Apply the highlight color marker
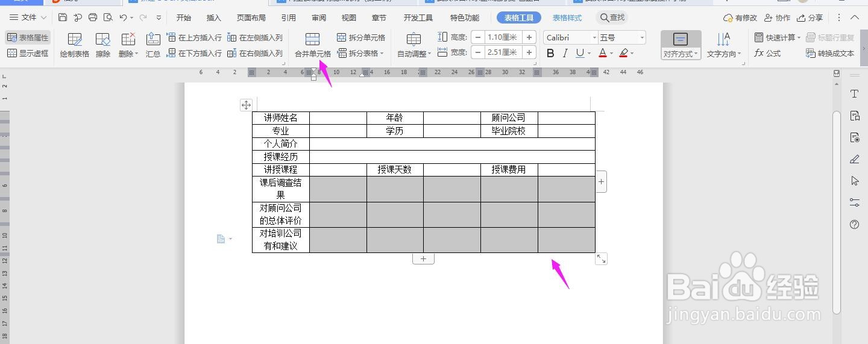868x344 pixels. pos(624,53)
